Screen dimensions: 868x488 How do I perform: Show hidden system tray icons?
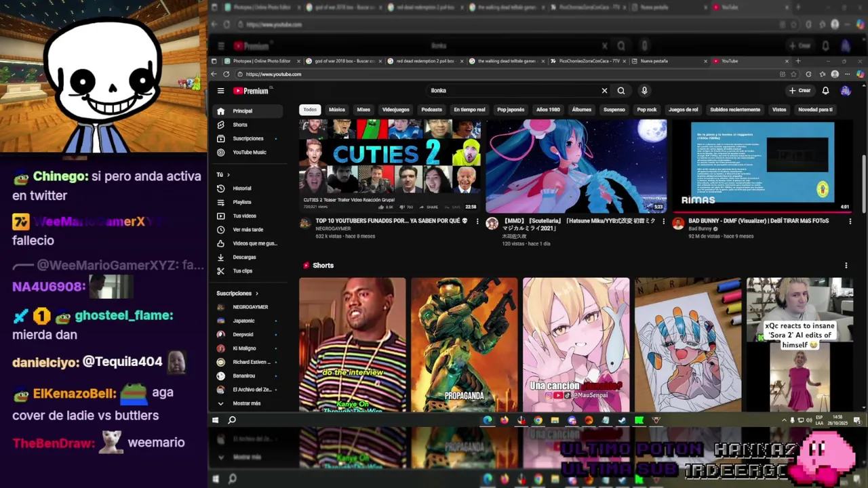[x=785, y=420]
